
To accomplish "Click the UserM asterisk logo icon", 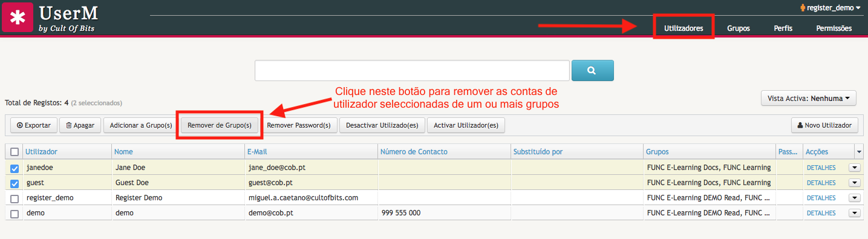I will pyautogui.click(x=18, y=17).
